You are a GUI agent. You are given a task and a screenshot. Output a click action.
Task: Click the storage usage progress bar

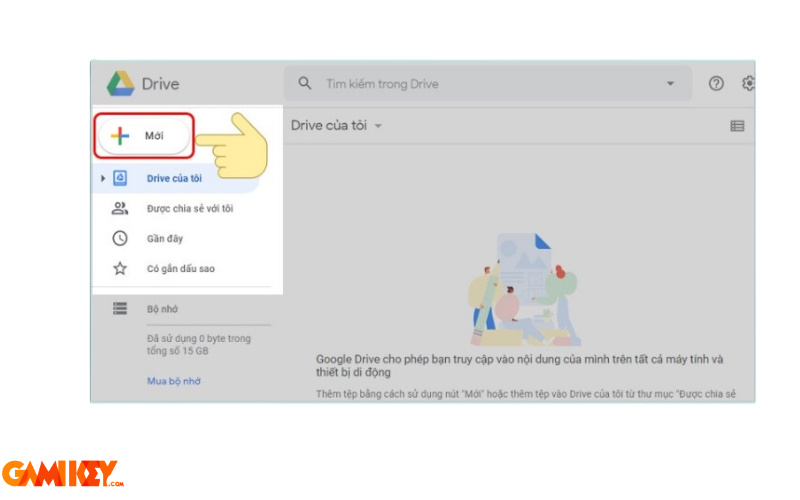[x=209, y=325]
